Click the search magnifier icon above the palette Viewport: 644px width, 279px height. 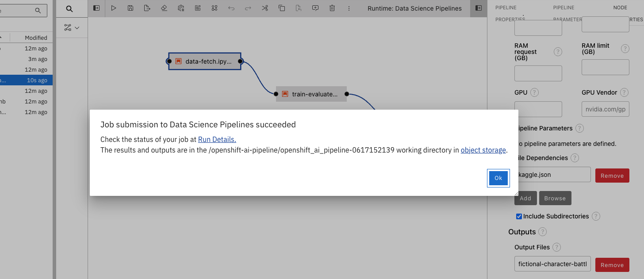pyautogui.click(x=69, y=9)
